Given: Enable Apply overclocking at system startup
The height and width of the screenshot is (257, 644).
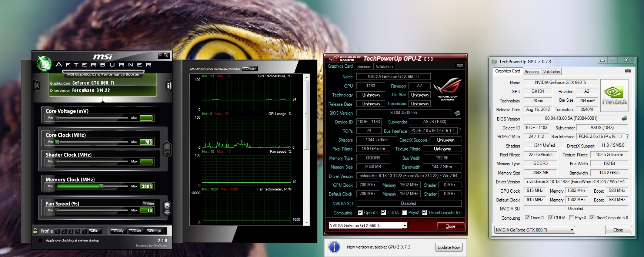Looking at the screenshot, I should (40, 240).
